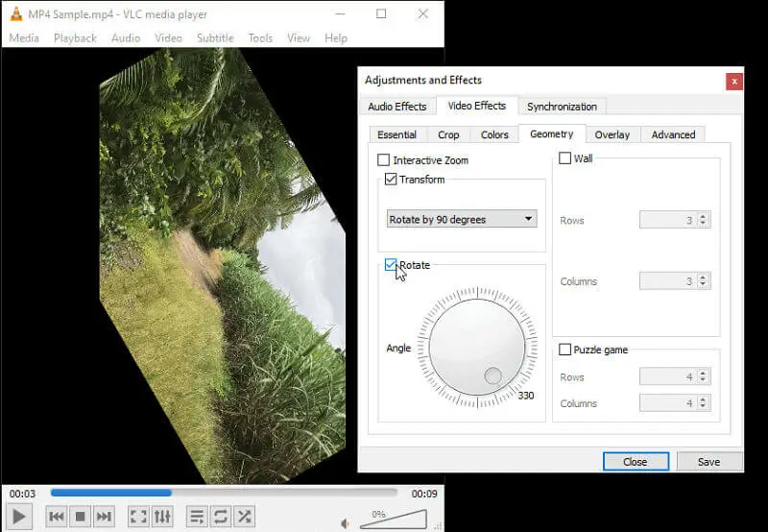This screenshot has height=532, width=768.
Task: Uncheck the Transform checkbox
Action: [391, 180]
